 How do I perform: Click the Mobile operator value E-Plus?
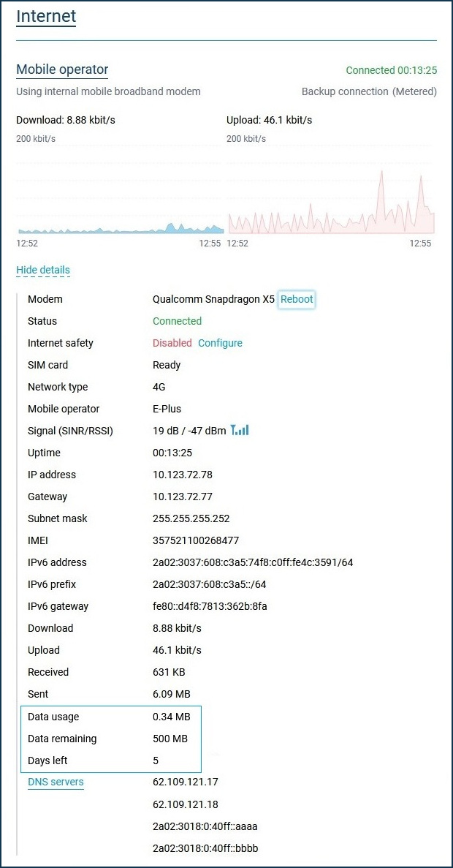pyautogui.click(x=167, y=409)
